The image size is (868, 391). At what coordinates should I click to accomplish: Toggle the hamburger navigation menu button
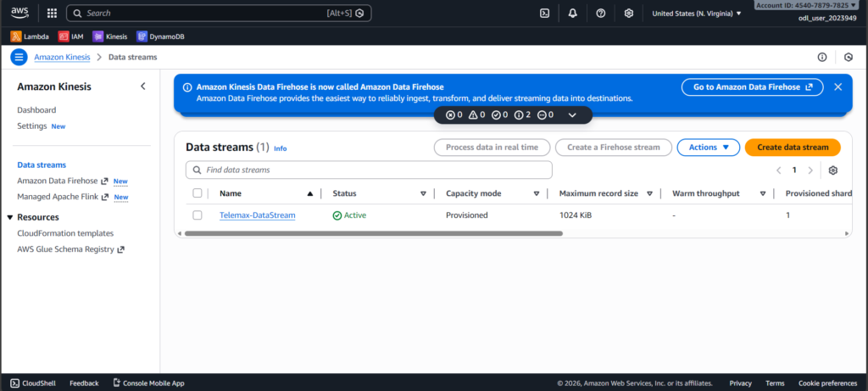(19, 57)
